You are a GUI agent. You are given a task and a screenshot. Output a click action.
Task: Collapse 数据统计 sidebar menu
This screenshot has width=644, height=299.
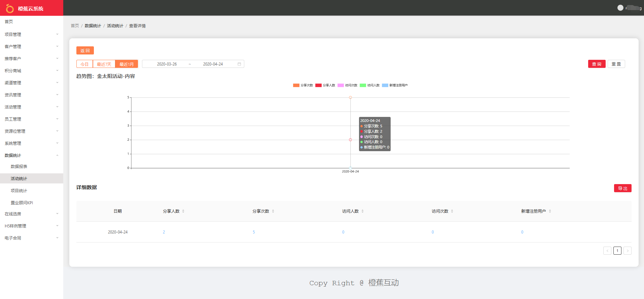[32, 155]
